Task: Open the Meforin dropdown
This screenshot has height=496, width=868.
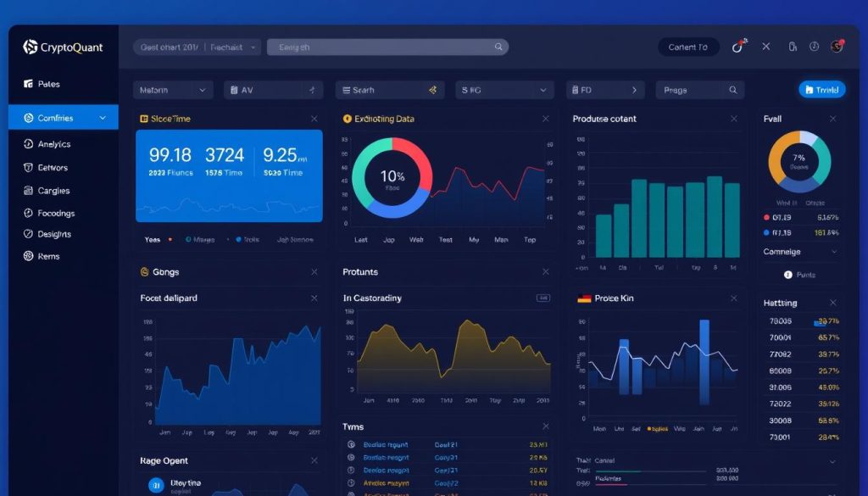Action: pos(173,90)
